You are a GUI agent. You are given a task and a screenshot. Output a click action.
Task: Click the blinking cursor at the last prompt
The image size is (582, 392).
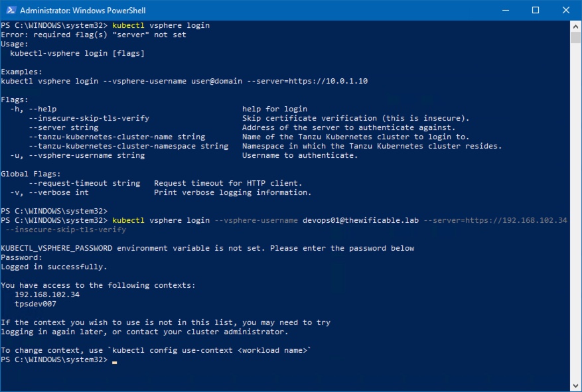coord(114,360)
